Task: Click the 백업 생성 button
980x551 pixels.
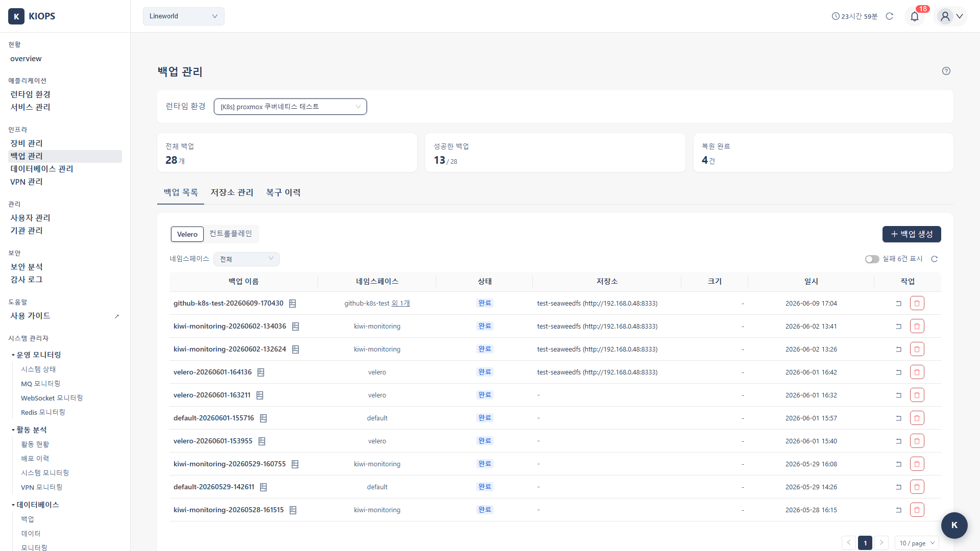Action: (x=912, y=234)
